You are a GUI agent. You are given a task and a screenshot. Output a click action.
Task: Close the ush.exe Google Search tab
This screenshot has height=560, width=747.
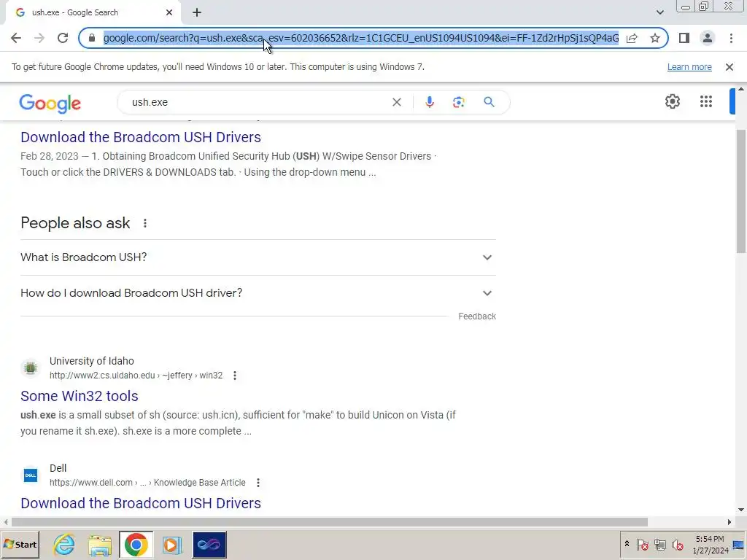click(x=169, y=12)
